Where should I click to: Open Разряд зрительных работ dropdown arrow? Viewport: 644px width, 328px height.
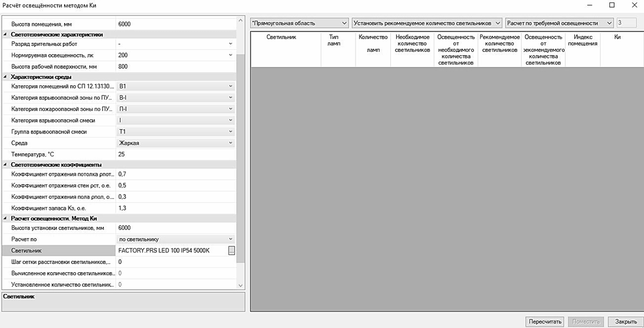click(x=230, y=44)
